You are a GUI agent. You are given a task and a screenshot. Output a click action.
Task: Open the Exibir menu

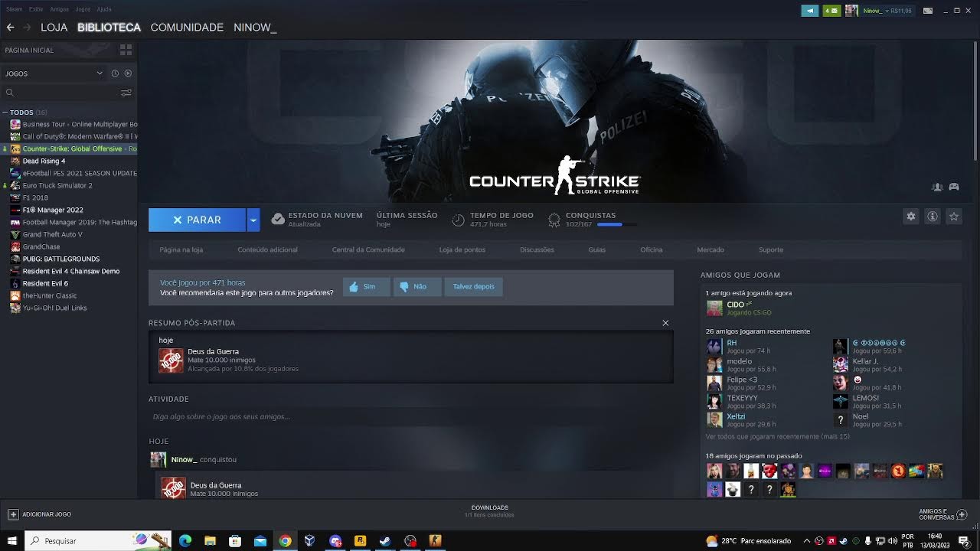click(x=36, y=9)
